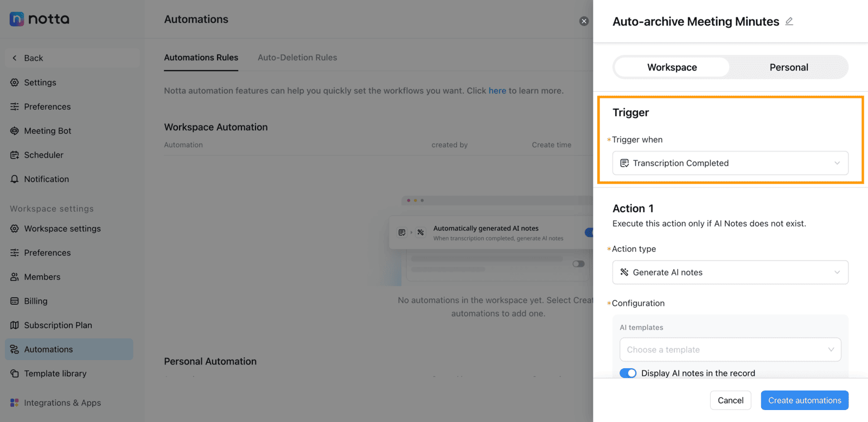Click 'Execute this action only if AI Notes does not exist.'

[x=709, y=224]
